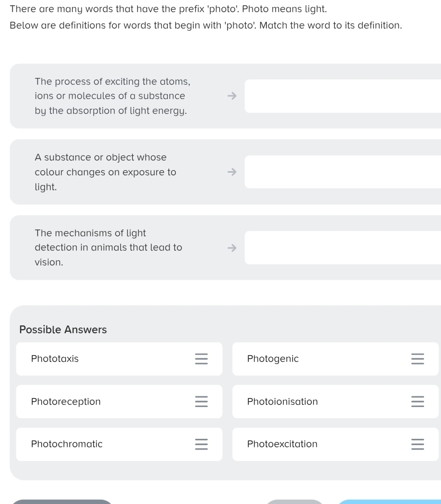Pick the Photoionisation answer label
Viewport: 441px width, 504px height.
click(x=282, y=402)
